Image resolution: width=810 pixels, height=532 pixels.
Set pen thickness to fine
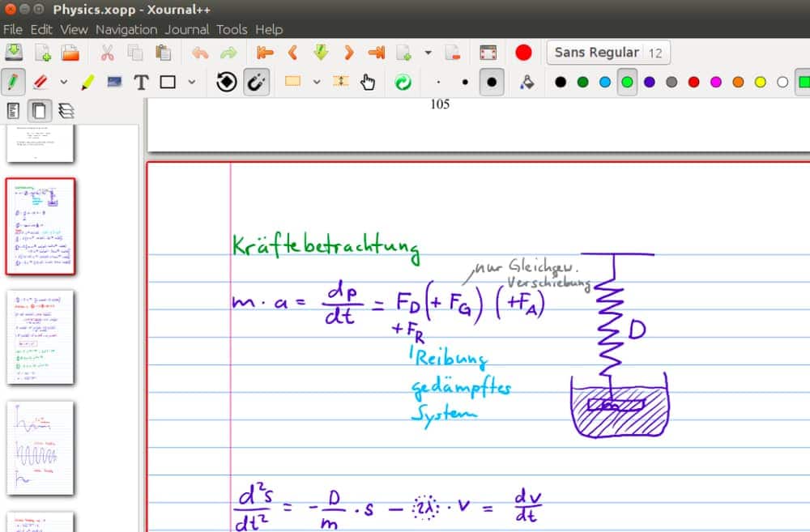438,82
